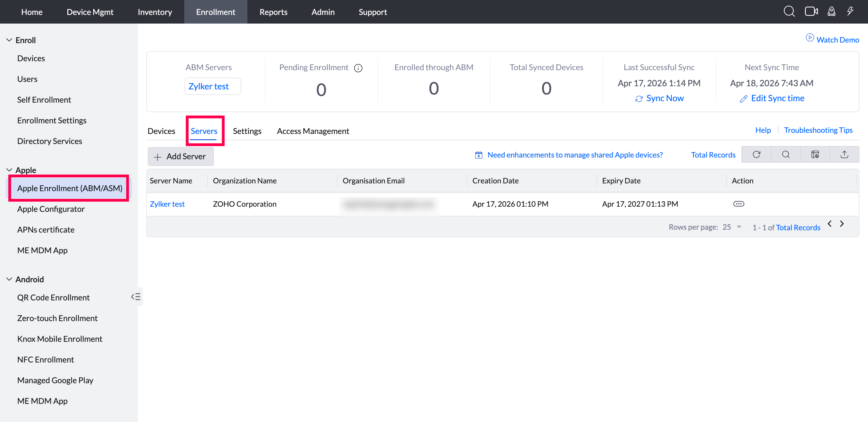
Task: Collapse the Android section chevron
Action: [9, 279]
